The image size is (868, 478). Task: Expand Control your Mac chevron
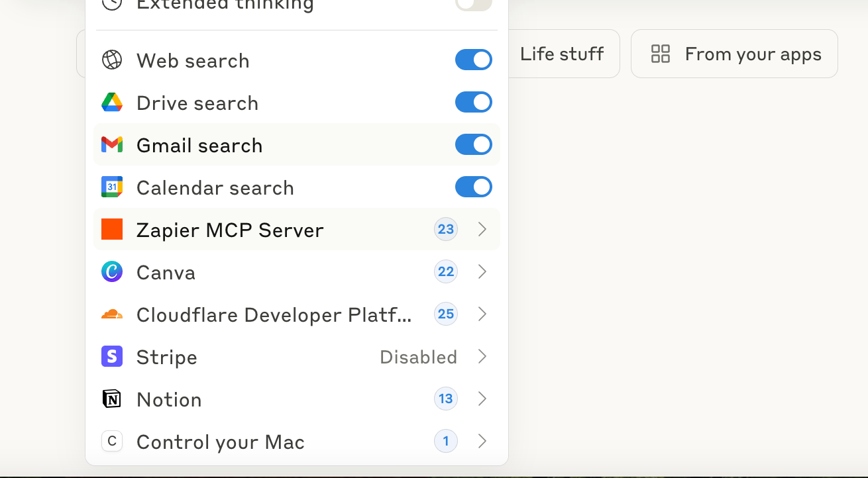coord(482,441)
